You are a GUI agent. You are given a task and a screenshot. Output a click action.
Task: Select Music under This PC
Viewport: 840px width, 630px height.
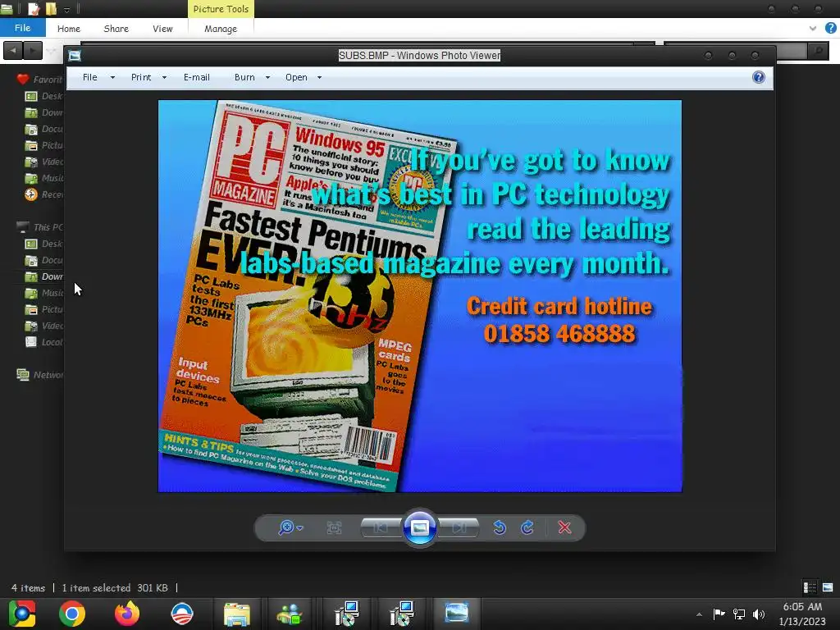pyautogui.click(x=44, y=293)
